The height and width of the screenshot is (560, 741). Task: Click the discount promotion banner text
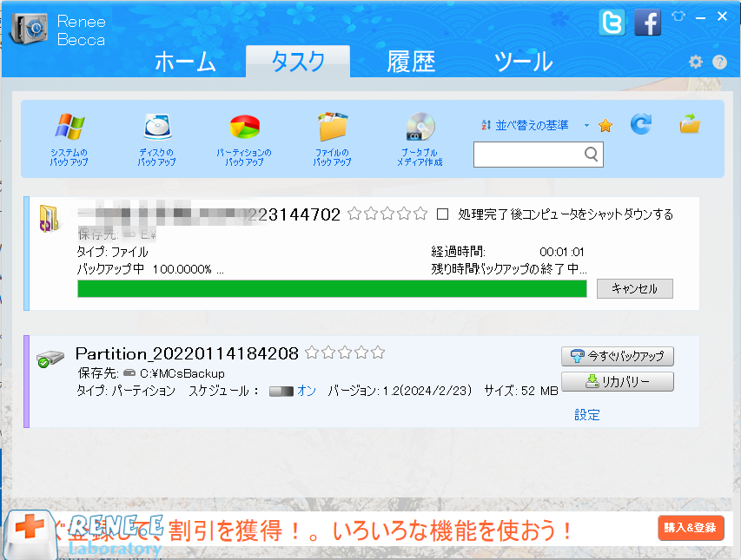coord(313,530)
